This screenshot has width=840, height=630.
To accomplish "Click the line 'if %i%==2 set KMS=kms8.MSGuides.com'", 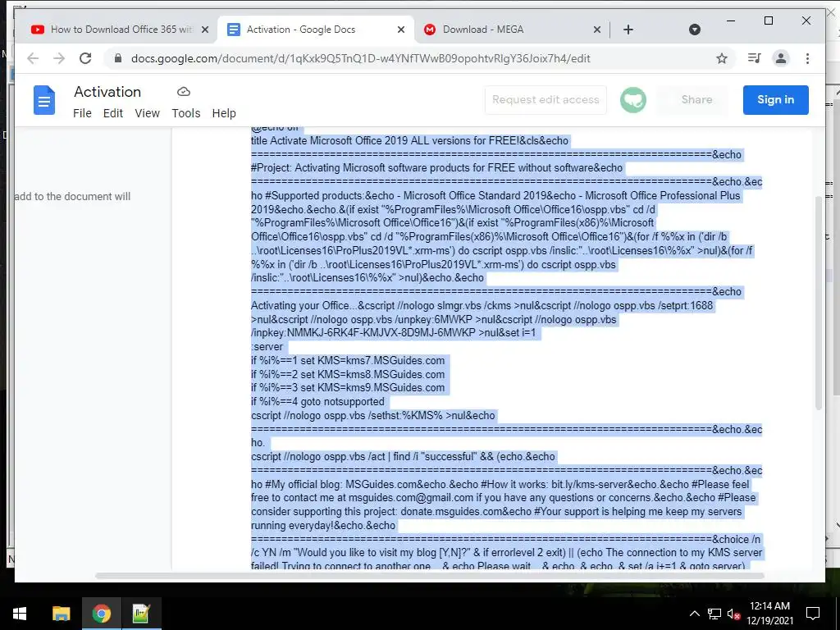I will pyautogui.click(x=348, y=374).
